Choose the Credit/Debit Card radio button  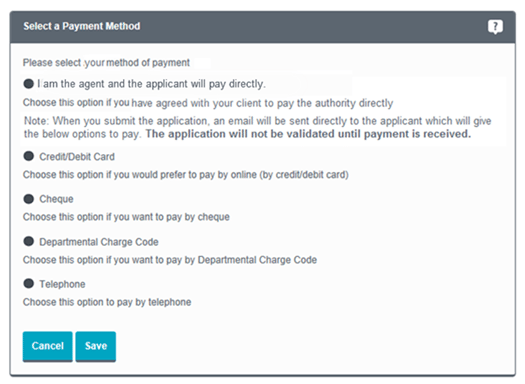pos(29,156)
